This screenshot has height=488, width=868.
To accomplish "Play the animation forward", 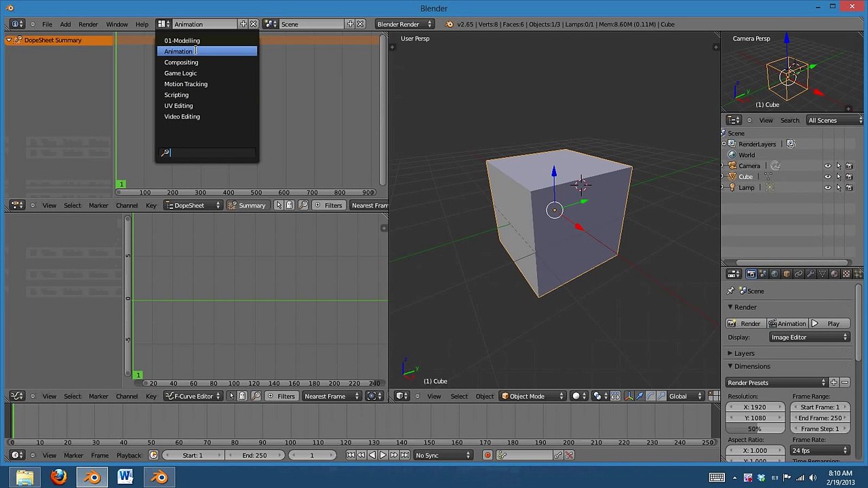I will tap(383, 455).
